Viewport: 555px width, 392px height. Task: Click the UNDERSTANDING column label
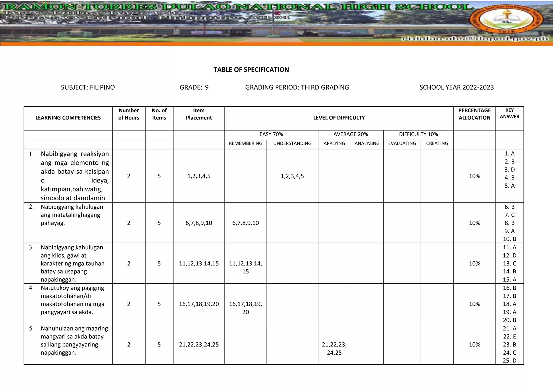[292, 143]
